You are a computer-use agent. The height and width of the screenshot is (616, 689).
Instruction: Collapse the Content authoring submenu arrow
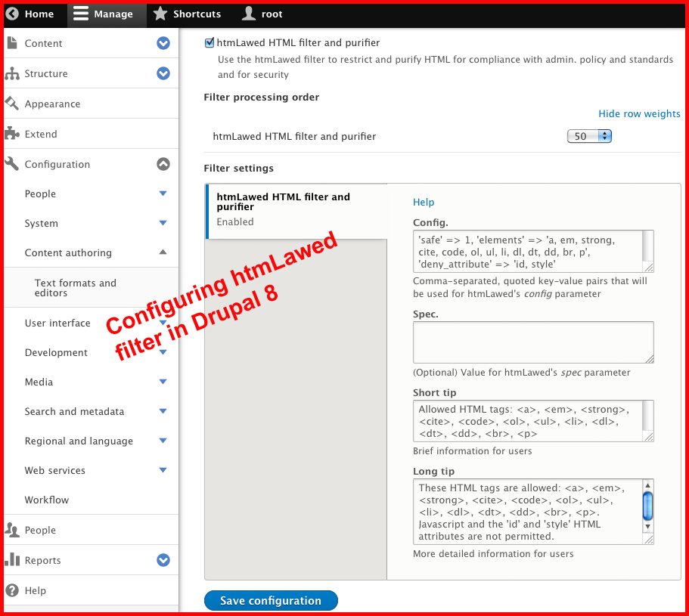[x=163, y=252]
